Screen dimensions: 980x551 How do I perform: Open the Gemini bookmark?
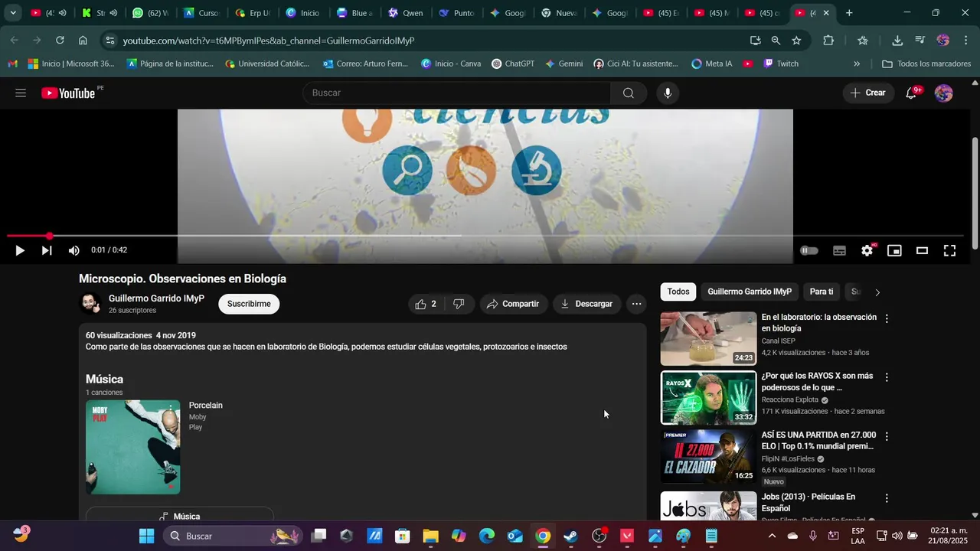tap(563, 64)
